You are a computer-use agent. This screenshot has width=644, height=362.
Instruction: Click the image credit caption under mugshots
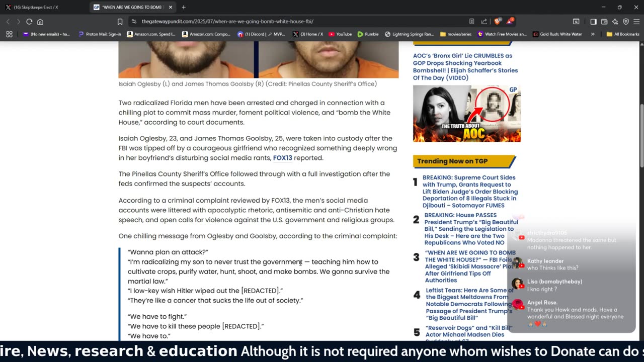pos(248,84)
